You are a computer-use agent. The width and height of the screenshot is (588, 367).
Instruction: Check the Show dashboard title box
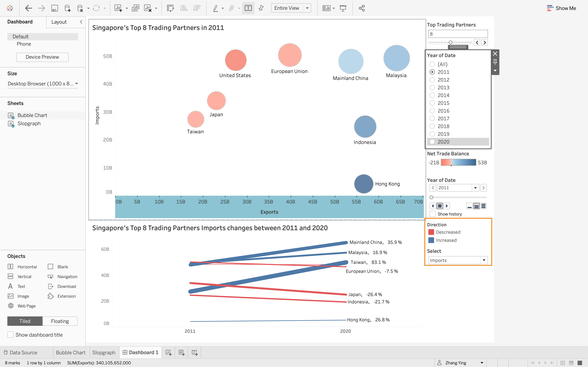pyautogui.click(x=10, y=335)
